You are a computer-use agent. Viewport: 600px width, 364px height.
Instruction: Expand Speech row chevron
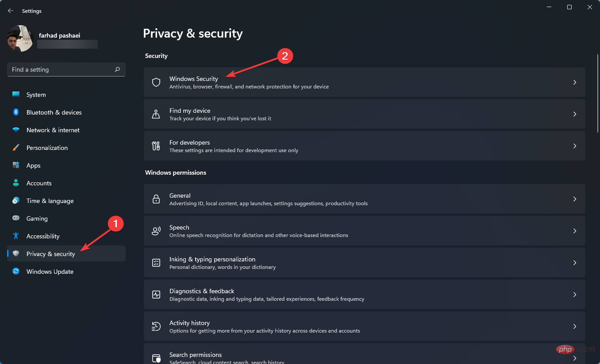(575, 231)
